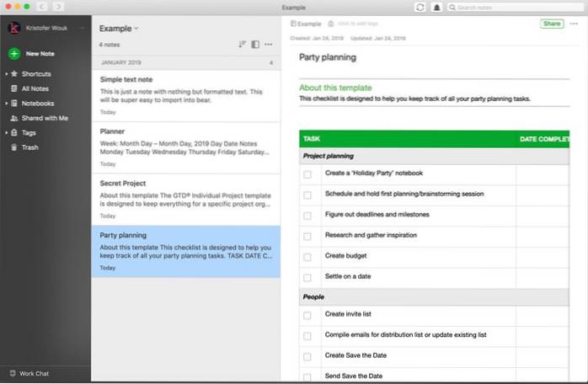Click the sort options icon in note list
The width and height of the screenshot is (588, 384).
pos(242,44)
